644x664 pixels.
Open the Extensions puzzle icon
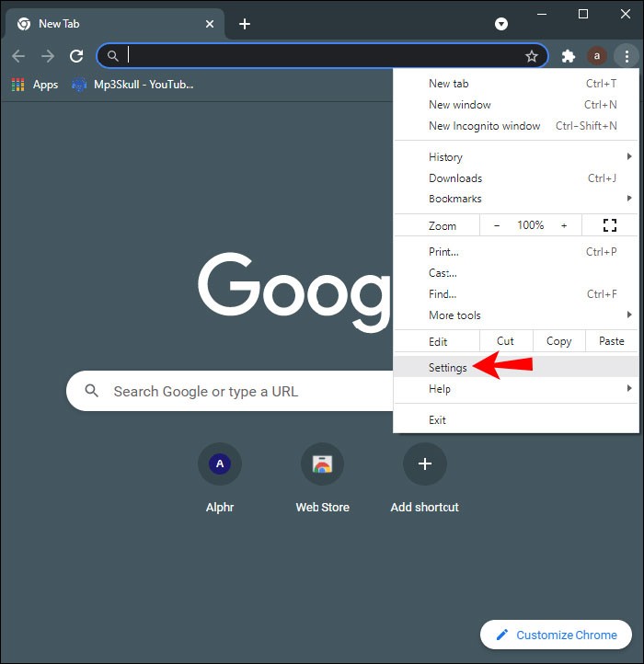pos(569,56)
